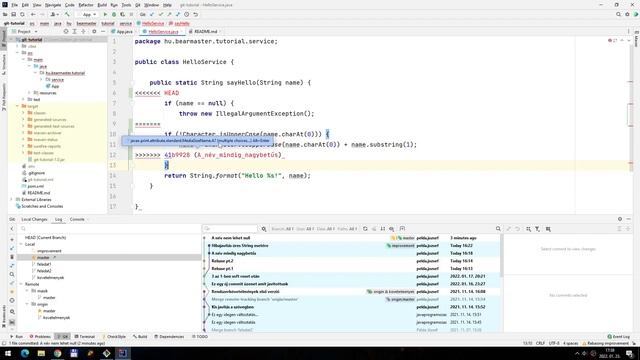This screenshot has height=360, width=640.
Task: Open the Event Log
Action: coord(618,337)
